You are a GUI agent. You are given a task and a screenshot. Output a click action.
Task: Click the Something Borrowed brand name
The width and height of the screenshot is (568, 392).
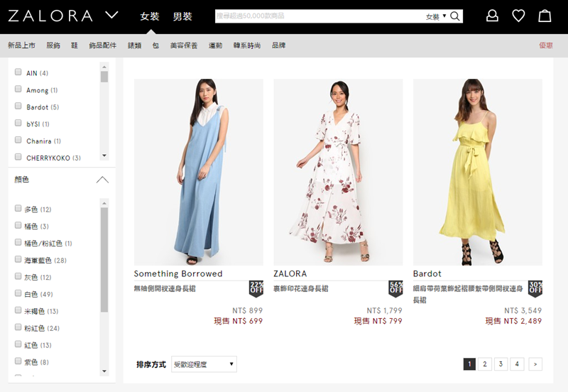(x=178, y=274)
